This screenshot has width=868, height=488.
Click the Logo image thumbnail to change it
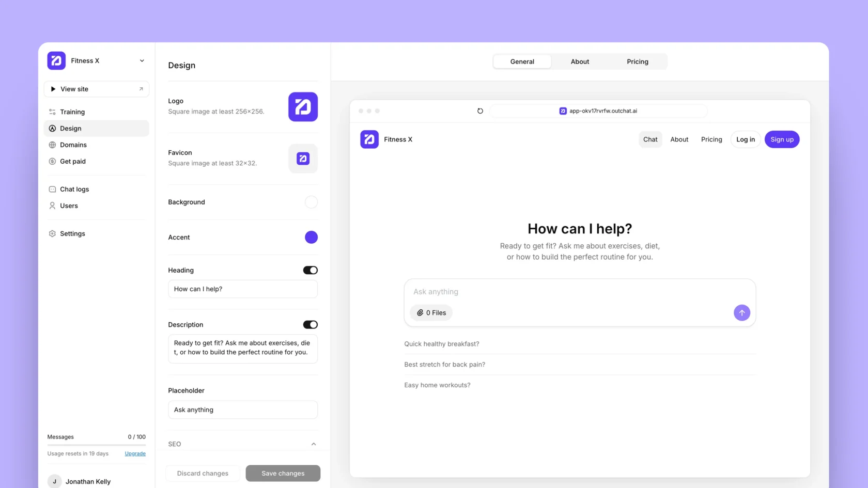point(303,107)
